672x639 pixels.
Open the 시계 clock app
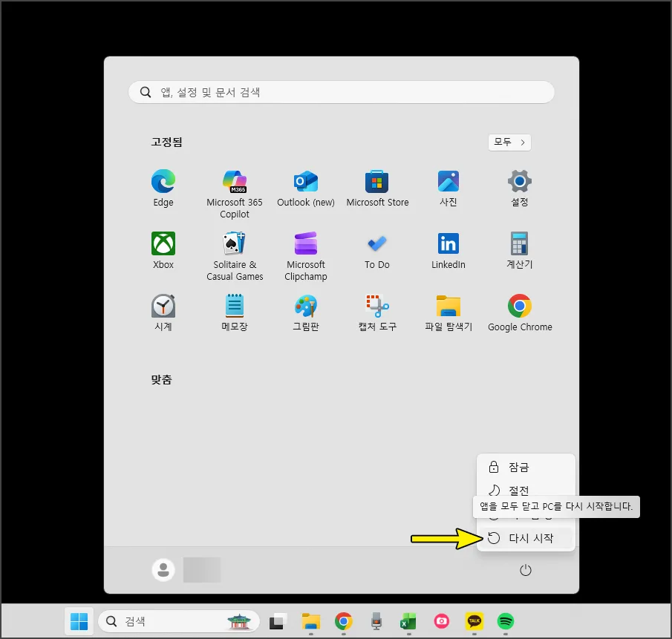click(163, 312)
